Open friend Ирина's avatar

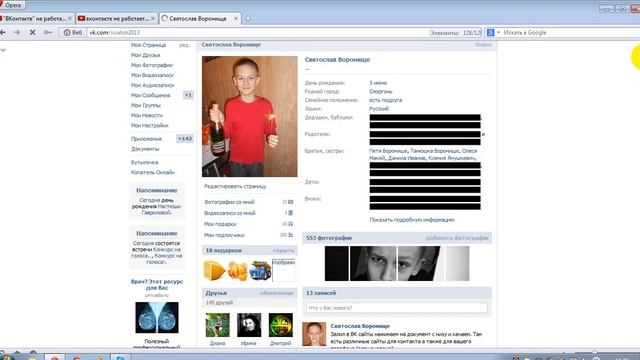249,325
